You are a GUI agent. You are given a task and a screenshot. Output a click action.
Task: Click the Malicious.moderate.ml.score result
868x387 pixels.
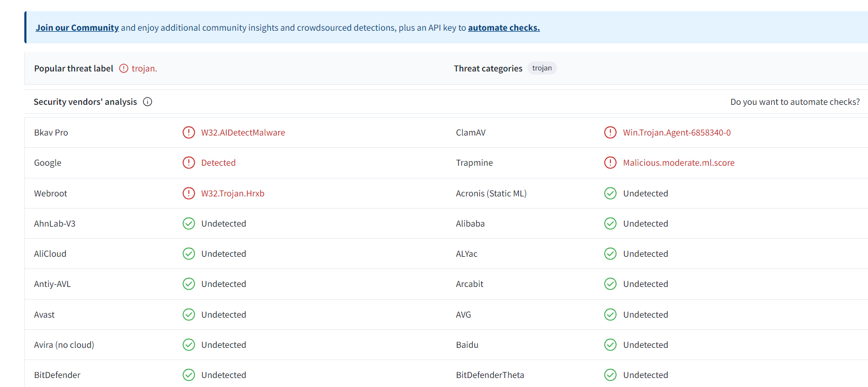[679, 163]
